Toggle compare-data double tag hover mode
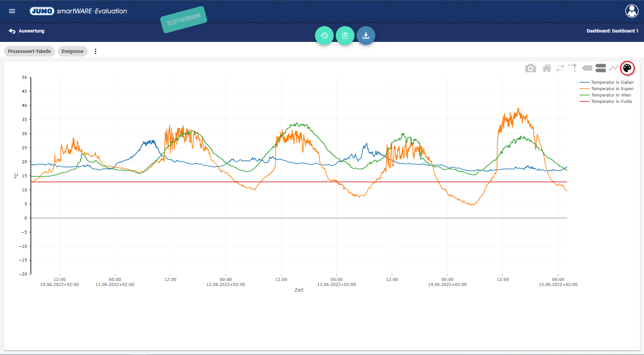The width and height of the screenshot is (644, 355). click(x=600, y=68)
